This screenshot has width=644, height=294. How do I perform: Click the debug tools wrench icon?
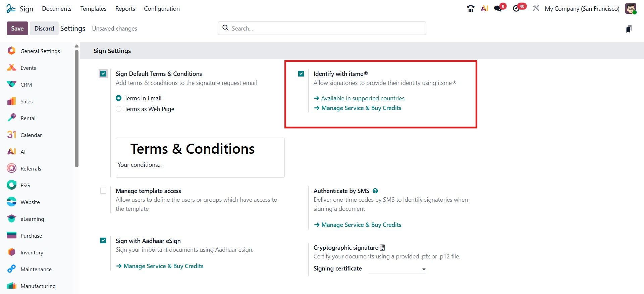click(536, 8)
